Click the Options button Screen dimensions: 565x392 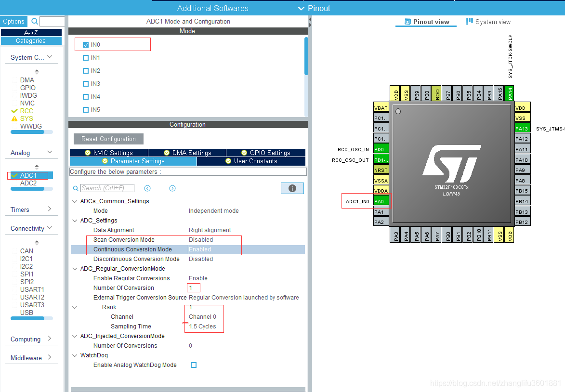point(13,21)
